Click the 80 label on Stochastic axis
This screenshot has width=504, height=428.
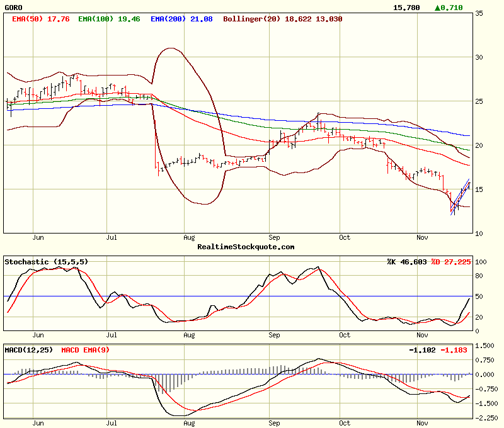point(479,276)
